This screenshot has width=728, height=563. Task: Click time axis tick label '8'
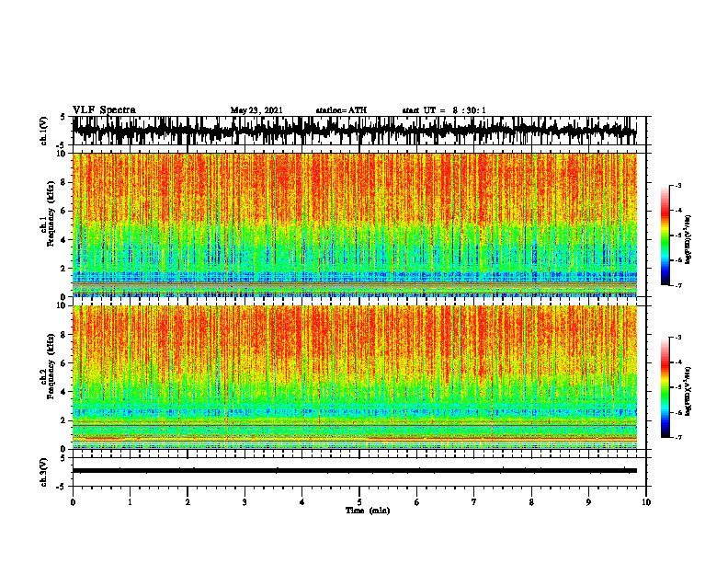(x=531, y=502)
